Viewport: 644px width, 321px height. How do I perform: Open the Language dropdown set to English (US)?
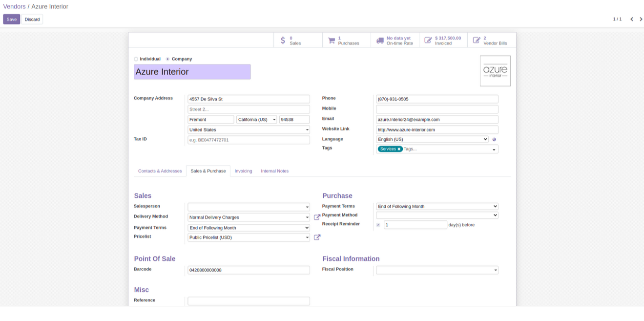432,139
